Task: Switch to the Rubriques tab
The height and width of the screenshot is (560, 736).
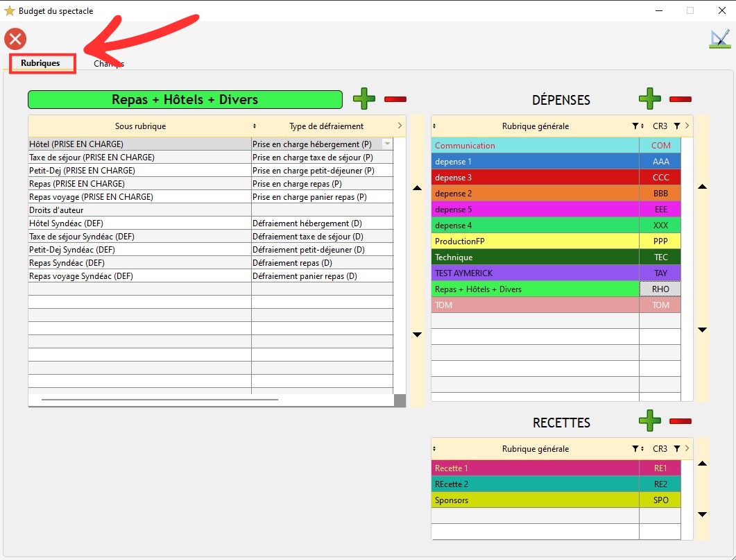Action: (40, 63)
